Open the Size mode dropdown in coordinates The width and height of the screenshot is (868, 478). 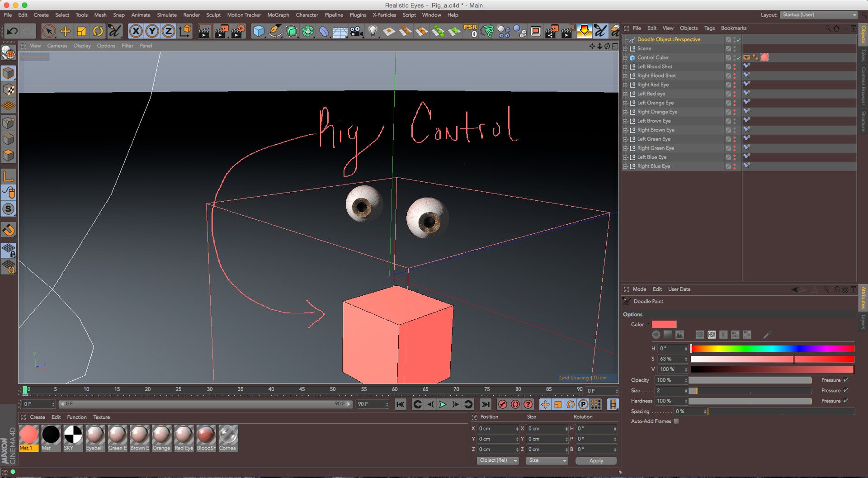tap(547, 460)
